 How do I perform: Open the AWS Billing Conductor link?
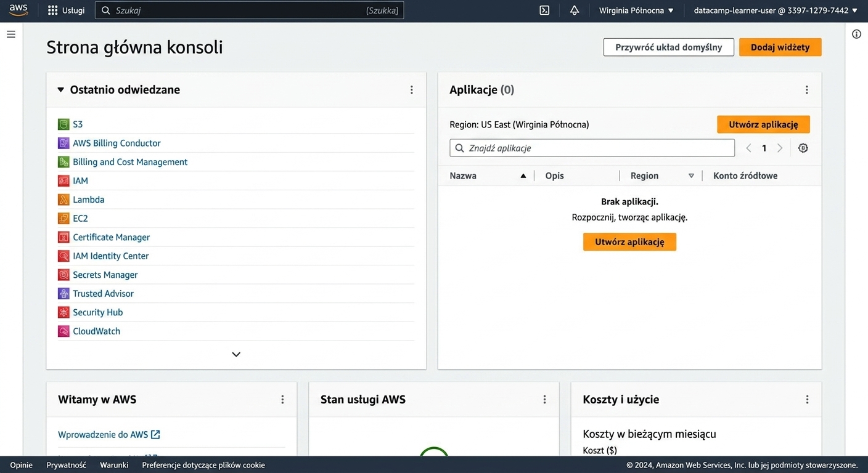117,143
